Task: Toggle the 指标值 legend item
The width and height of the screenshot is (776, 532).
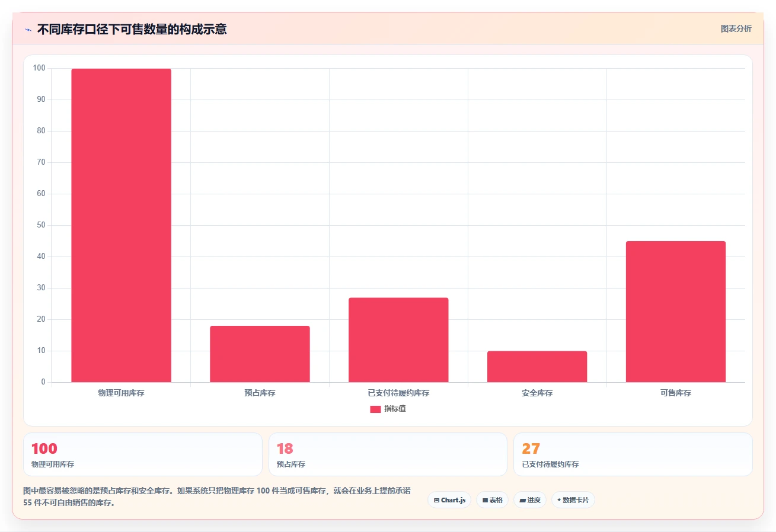Action: tap(388, 409)
